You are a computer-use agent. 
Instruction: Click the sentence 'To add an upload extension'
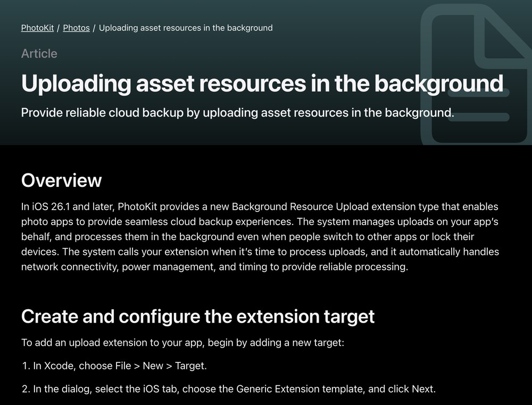[182, 343]
